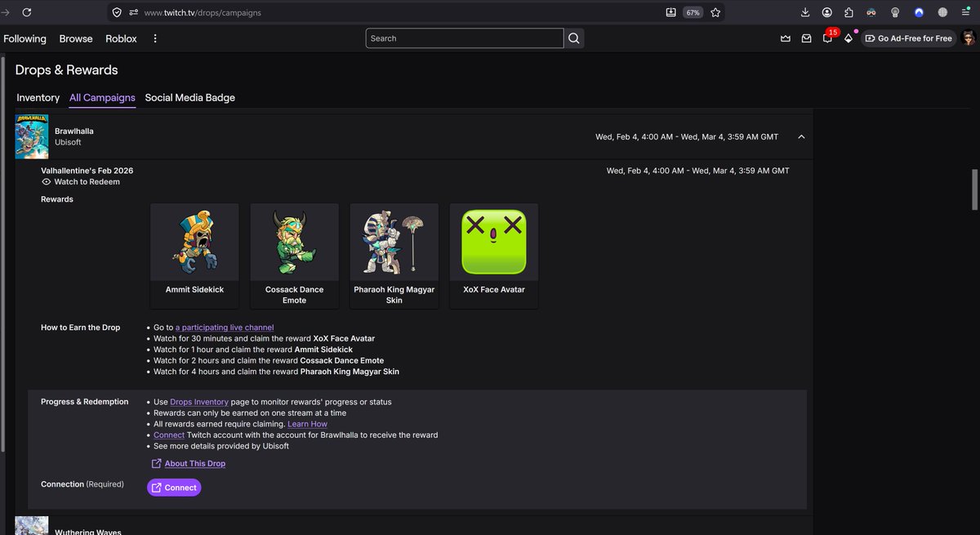
Task: Click the glasses-face extension icon
Action: click(x=871, y=12)
